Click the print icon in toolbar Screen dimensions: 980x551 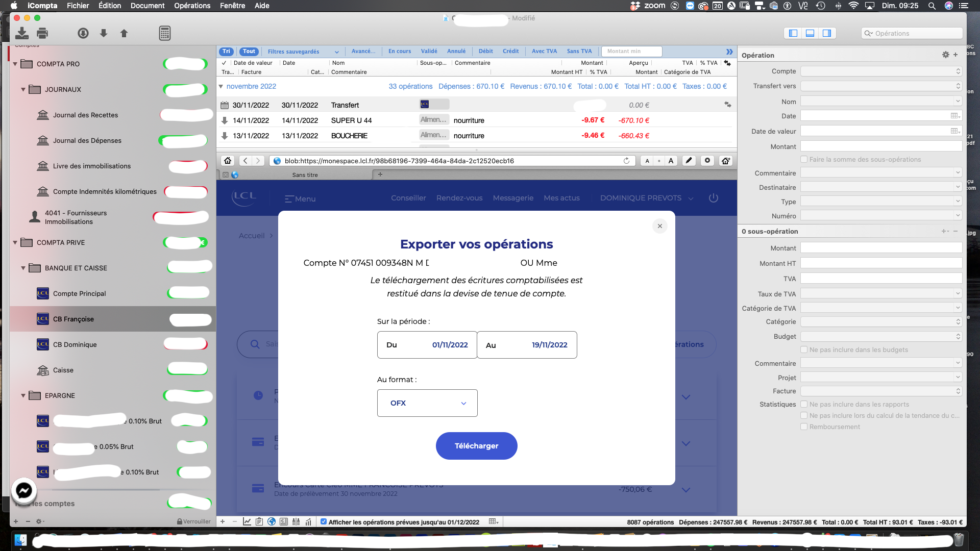[x=42, y=33]
